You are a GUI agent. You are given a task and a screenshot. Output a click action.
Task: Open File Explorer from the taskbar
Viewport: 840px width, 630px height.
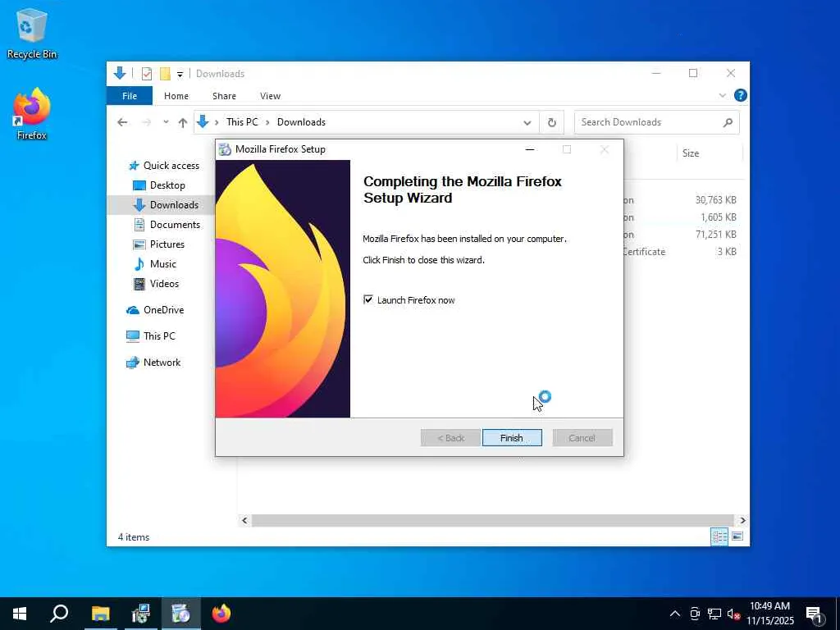pos(100,614)
